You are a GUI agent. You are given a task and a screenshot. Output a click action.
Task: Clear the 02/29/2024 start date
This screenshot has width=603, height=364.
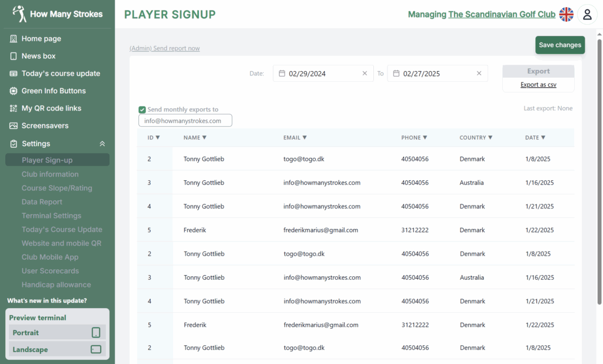pos(365,73)
